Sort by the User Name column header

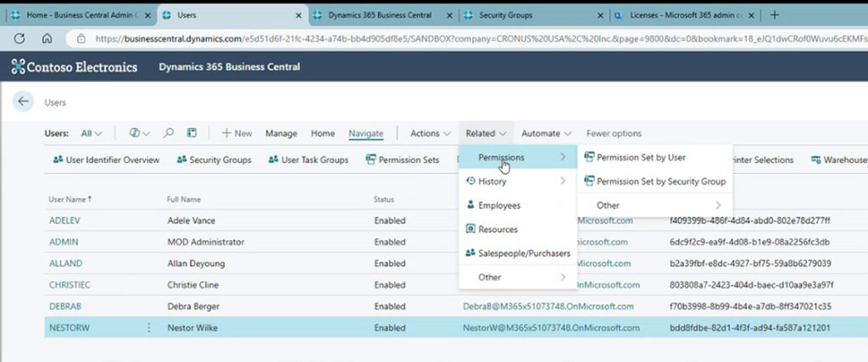[x=70, y=199]
